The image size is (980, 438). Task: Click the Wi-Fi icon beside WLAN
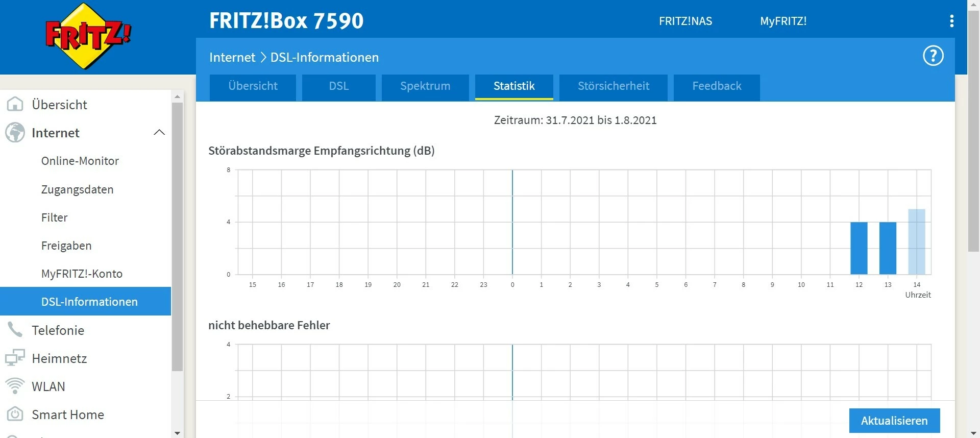tap(15, 386)
